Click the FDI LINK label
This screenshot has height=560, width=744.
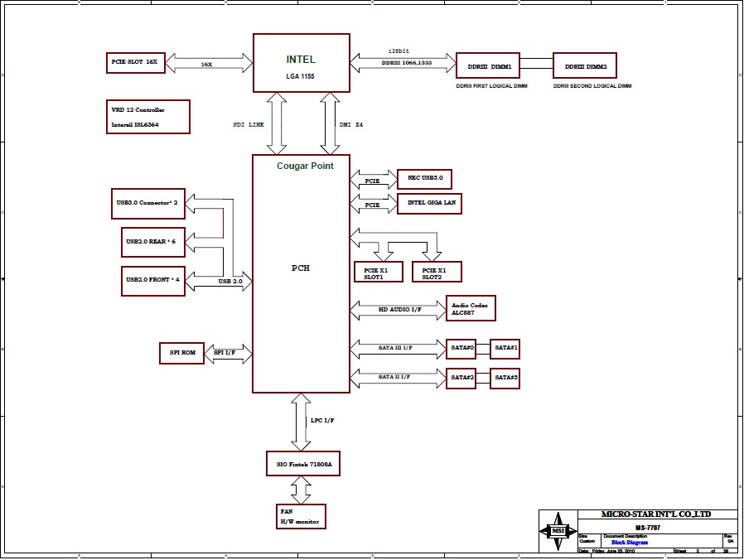(249, 125)
